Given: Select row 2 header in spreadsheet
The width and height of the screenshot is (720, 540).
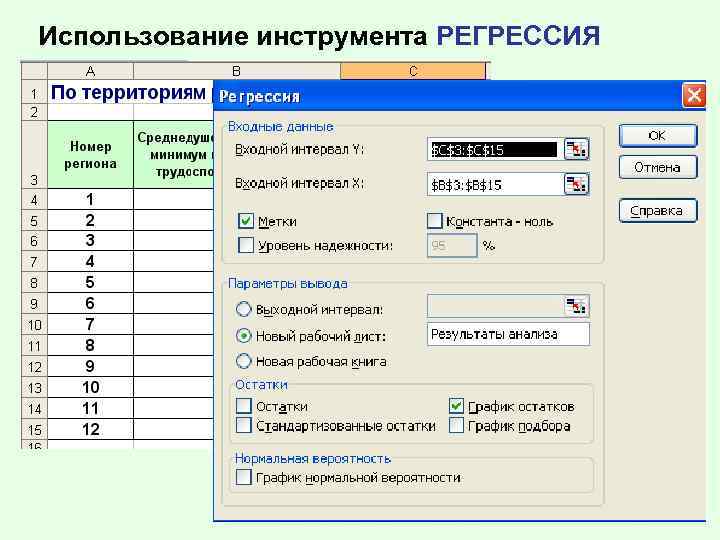Looking at the screenshot, I should coord(34,112).
